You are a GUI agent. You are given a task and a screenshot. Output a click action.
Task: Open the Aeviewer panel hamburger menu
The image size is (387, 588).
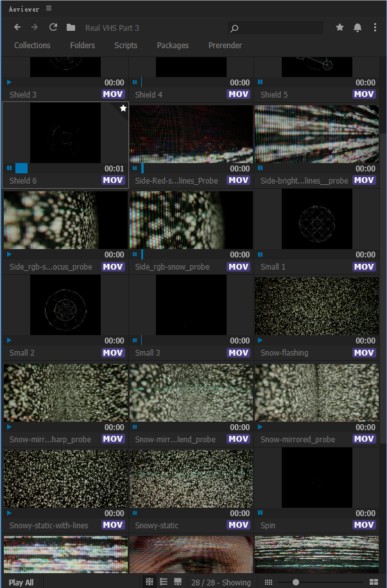pos(49,8)
